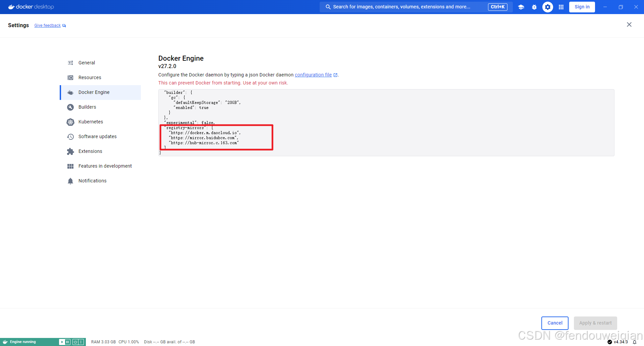Viewport: 644px width, 346px height.
Task: Click the Cancel button
Action: pyautogui.click(x=555, y=323)
